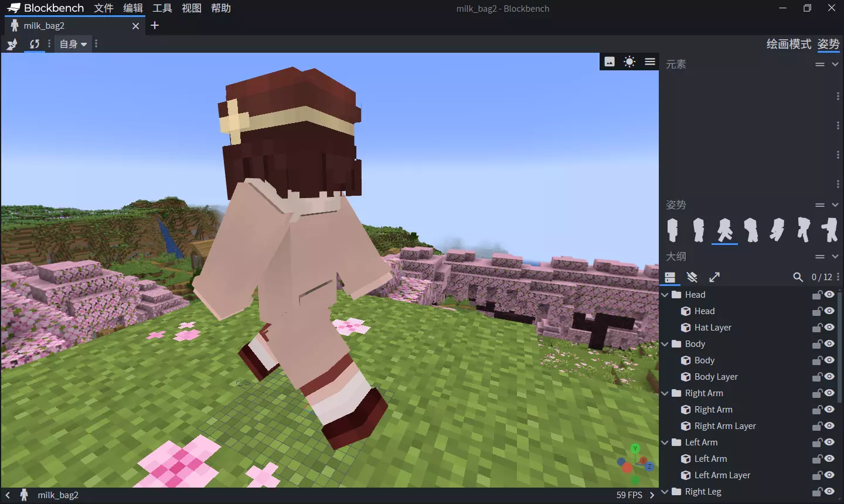
Task: Select the Right Arm cube in outliner
Action: click(x=713, y=410)
